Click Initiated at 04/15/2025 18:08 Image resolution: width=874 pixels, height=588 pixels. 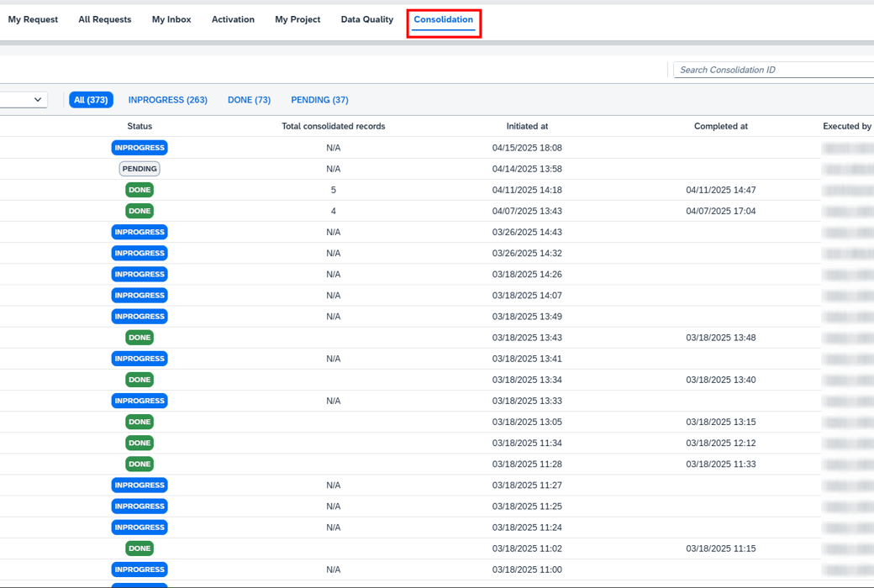(x=527, y=148)
